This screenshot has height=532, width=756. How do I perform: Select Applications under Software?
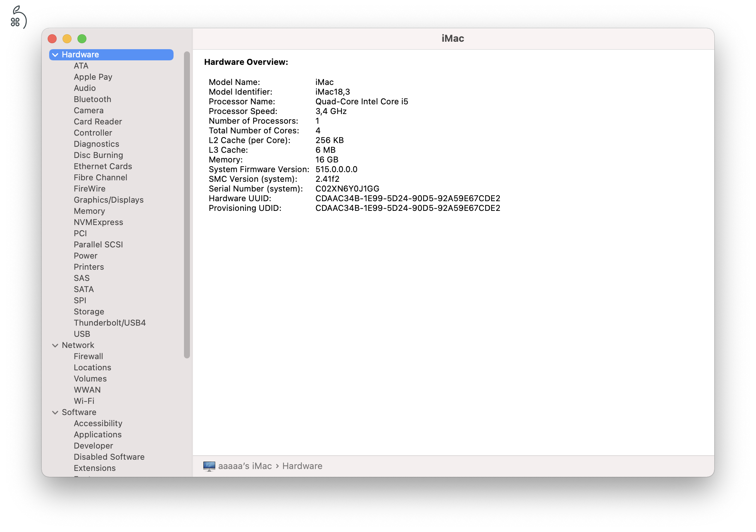click(98, 434)
